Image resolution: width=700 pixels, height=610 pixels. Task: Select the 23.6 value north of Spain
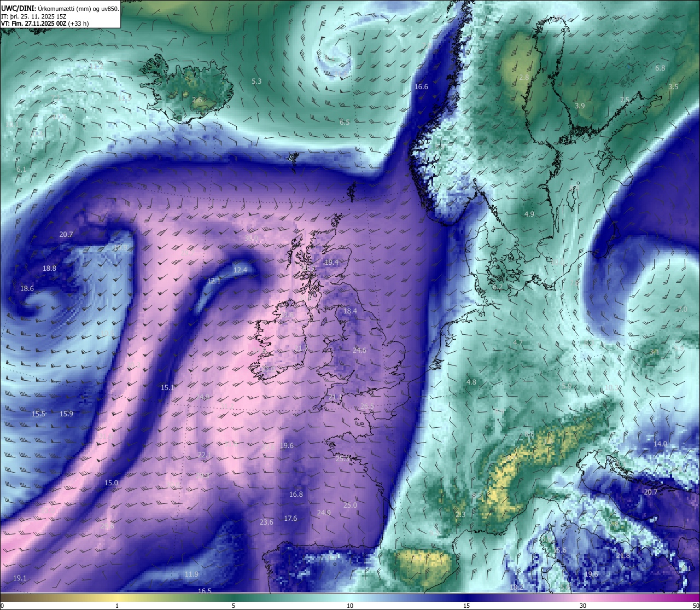266,522
